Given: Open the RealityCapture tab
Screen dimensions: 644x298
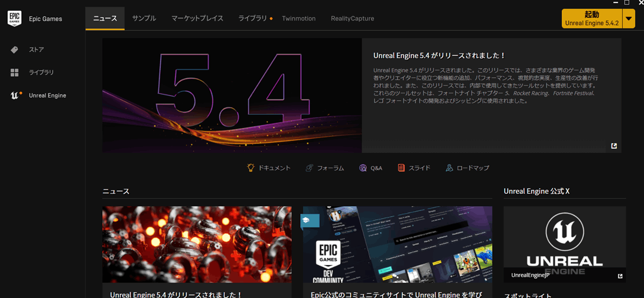Looking at the screenshot, I should [352, 18].
